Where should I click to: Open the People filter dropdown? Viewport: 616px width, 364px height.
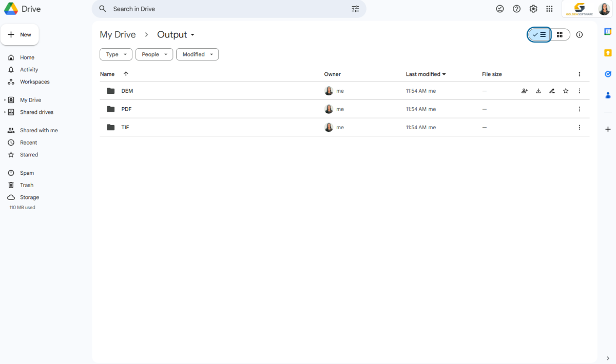154,54
